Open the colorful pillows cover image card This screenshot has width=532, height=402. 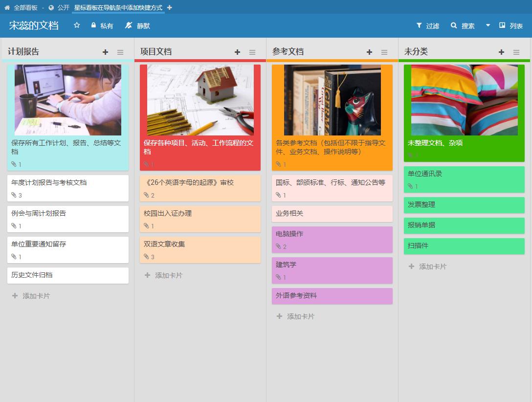pos(464,100)
